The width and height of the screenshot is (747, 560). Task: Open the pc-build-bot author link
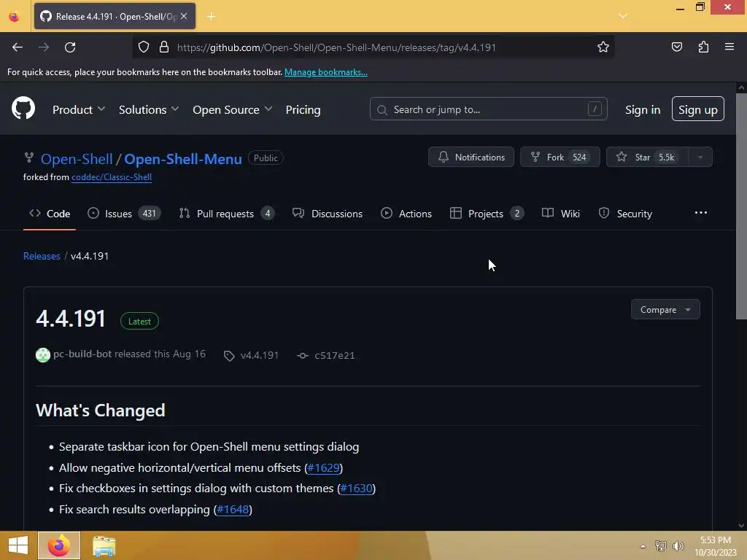(82, 354)
